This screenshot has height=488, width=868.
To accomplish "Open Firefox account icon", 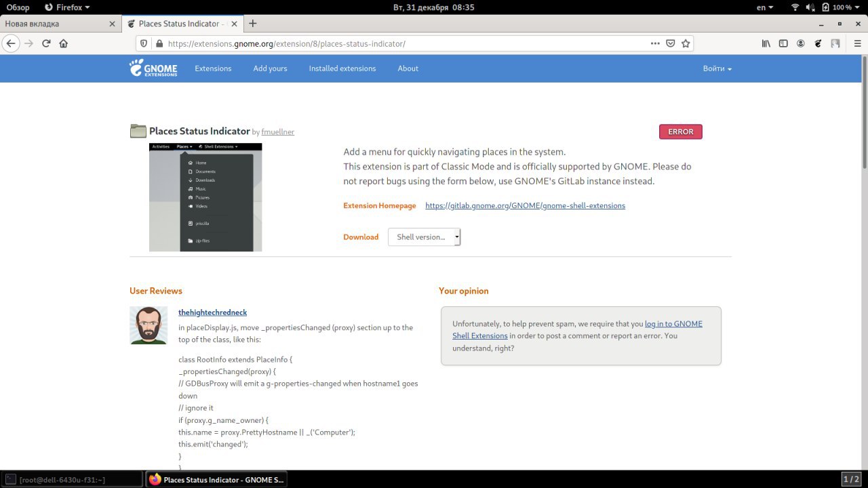I will [x=801, y=43].
